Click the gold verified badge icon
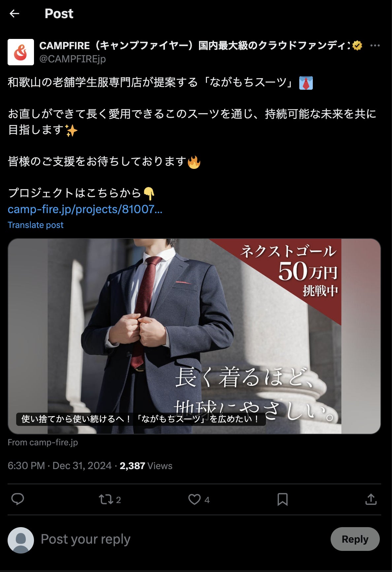The image size is (392, 572). (x=357, y=46)
